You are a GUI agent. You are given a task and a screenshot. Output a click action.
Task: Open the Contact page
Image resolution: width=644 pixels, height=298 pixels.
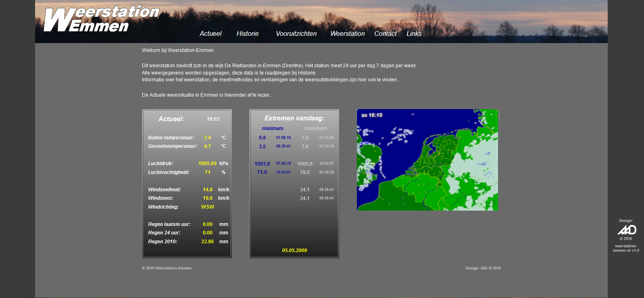pyautogui.click(x=385, y=34)
